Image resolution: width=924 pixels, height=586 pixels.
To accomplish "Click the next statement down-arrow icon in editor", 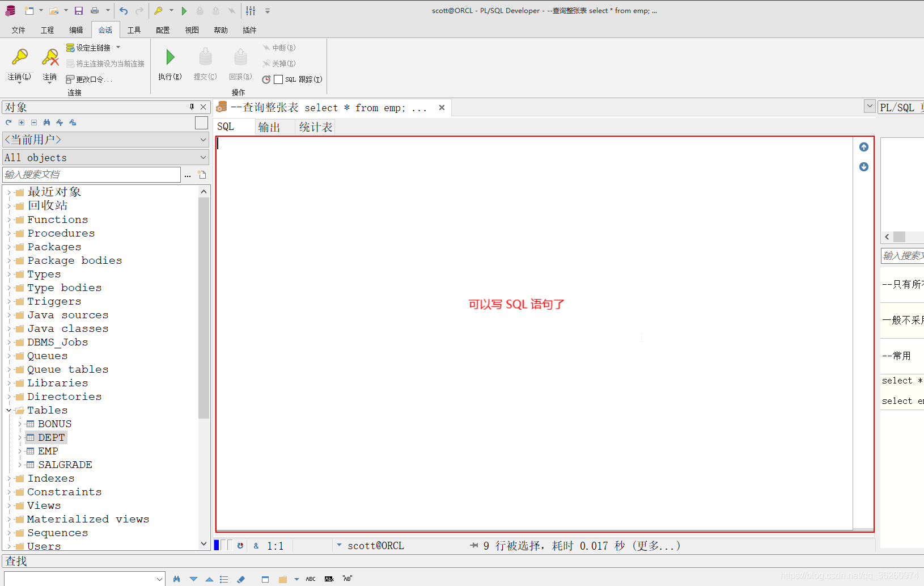I will (864, 167).
